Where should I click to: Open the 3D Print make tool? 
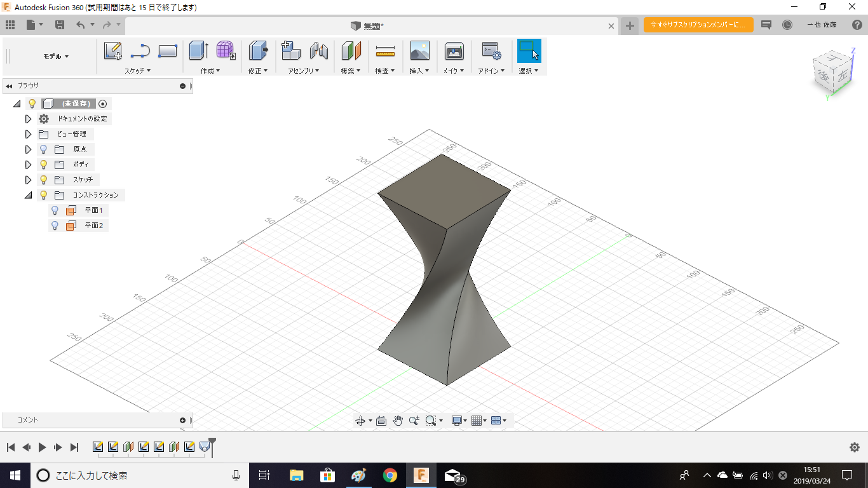454,51
